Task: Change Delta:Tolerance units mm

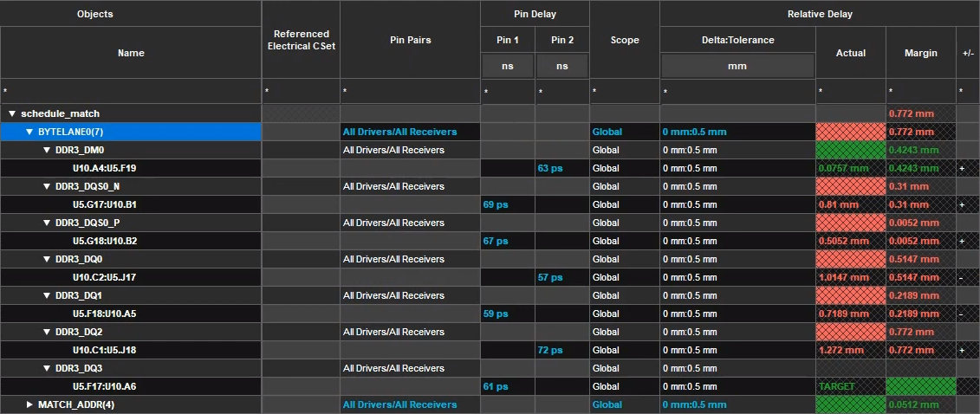Action: click(737, 66)
